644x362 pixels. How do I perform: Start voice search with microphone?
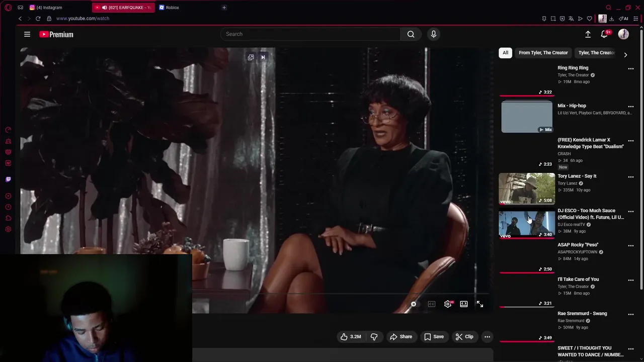(434, 34)
